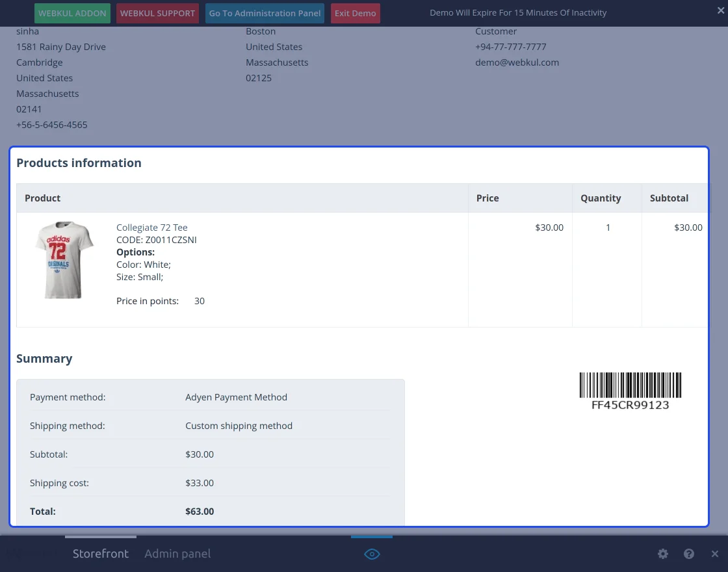728x572 pixels.
Task: Go To Administration Panel
Action: click(x=265, y=13)
